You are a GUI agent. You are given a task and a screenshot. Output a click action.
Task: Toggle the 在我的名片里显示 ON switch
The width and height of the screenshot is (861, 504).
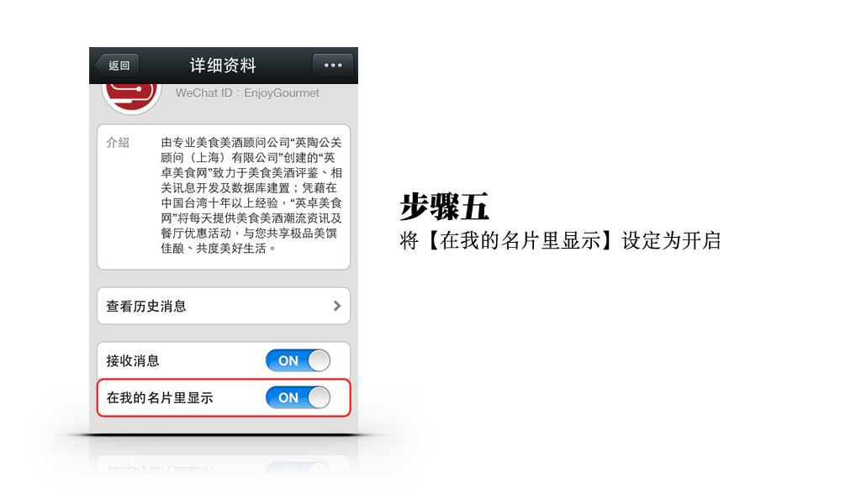298,397
